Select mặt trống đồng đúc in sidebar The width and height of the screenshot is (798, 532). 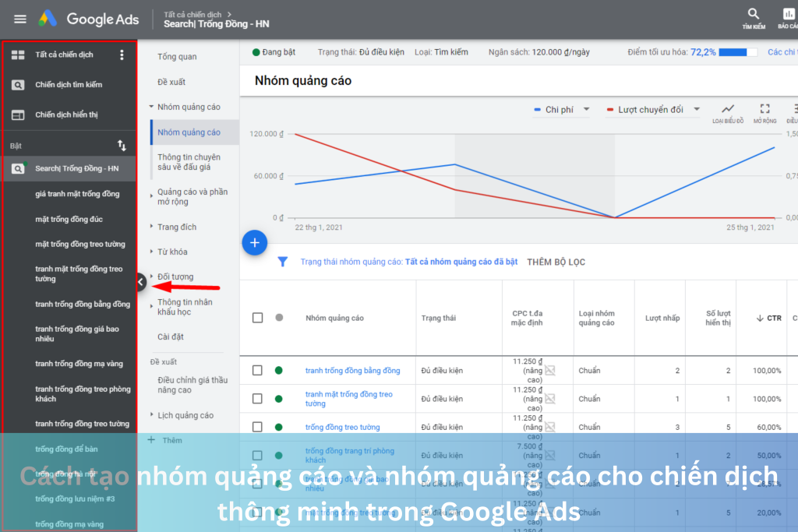(69, 219)
